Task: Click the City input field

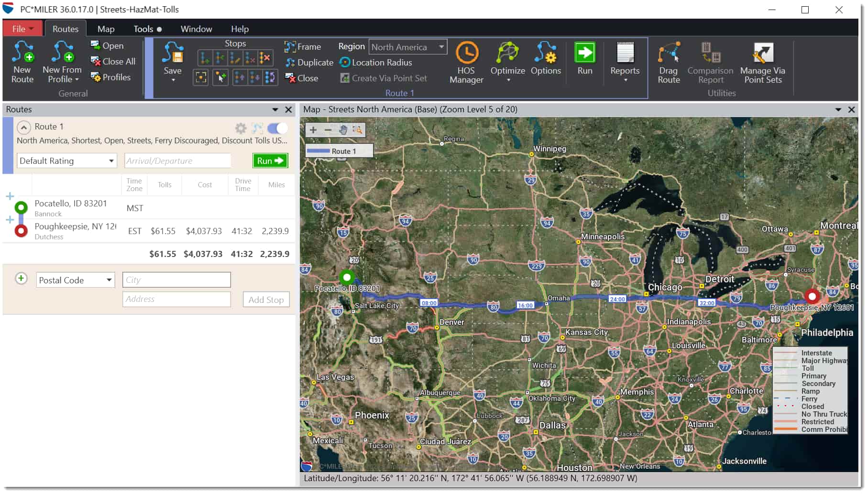Action: (x=177, y=280)
